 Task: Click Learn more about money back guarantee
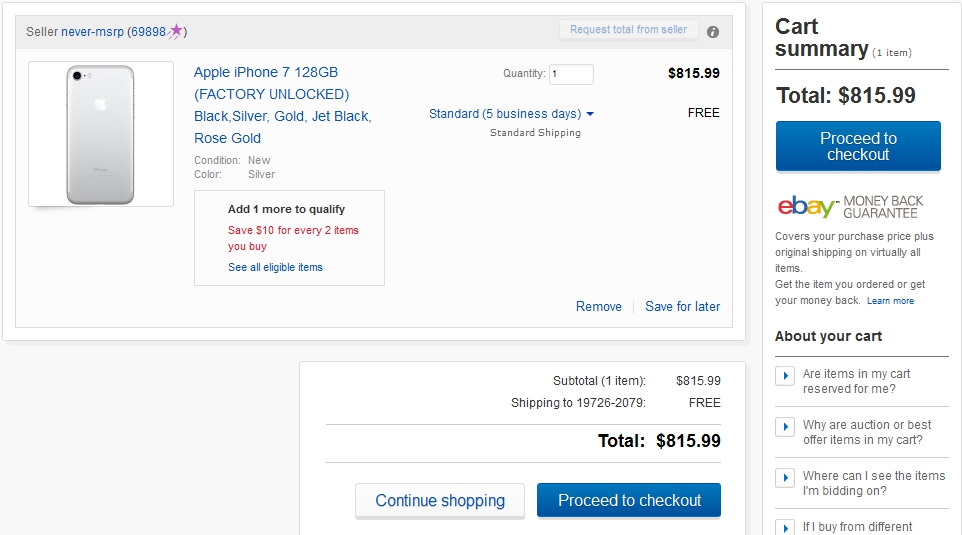890,301
